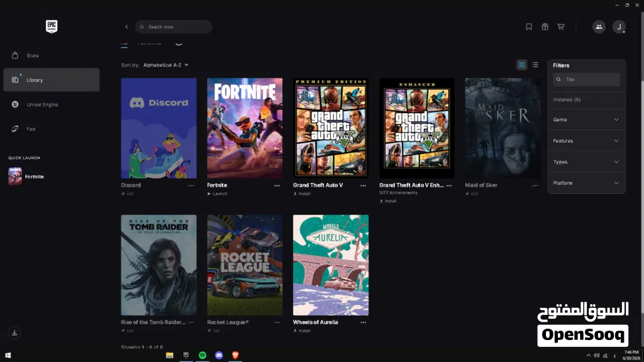The width and height of the screenshot is (644, 362).
Task: Open the J account profile menu
Action: (619, 26)
